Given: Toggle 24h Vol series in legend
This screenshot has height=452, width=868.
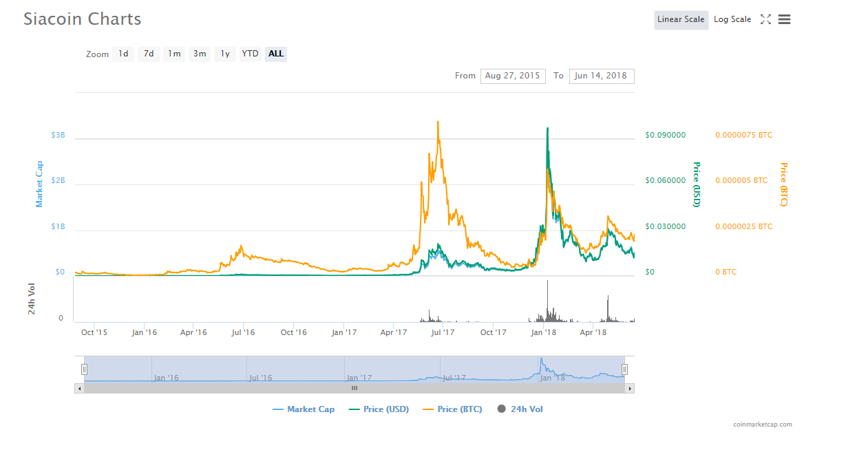Looking at the screenshot, I should [520, 409].
